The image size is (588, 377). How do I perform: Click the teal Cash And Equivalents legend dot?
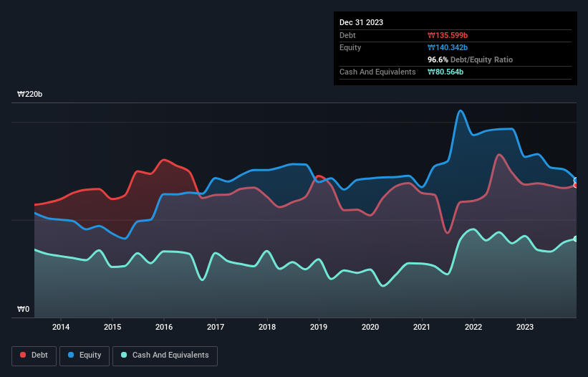124,355
